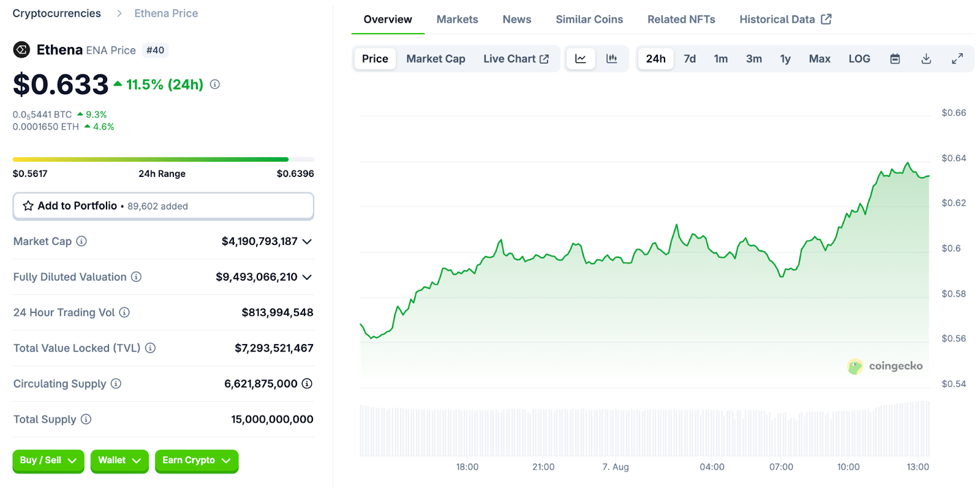Viewport: 980px width, 488px height.
Task: Switch to line chart view icon
Action: (581, 59)
